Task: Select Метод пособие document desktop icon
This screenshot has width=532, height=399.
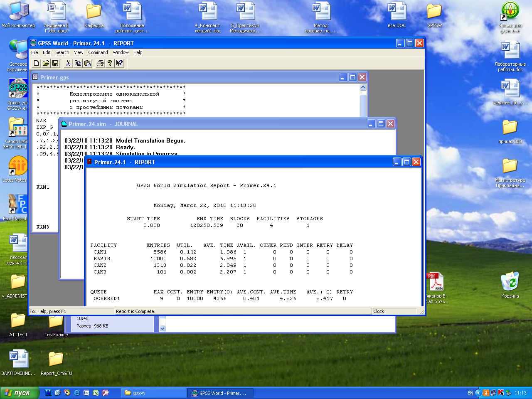Action: click(x=320, y=17)
